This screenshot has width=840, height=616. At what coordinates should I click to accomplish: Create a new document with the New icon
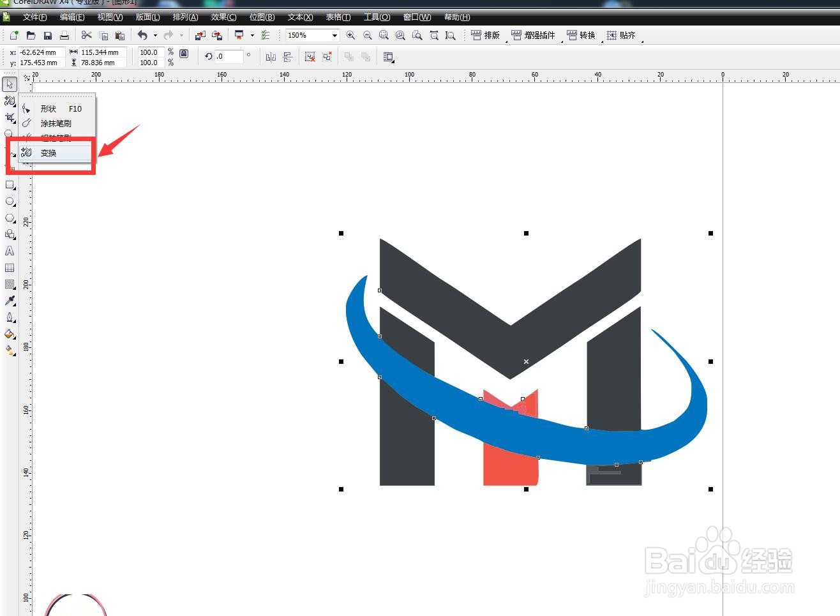tap(13, 35)
